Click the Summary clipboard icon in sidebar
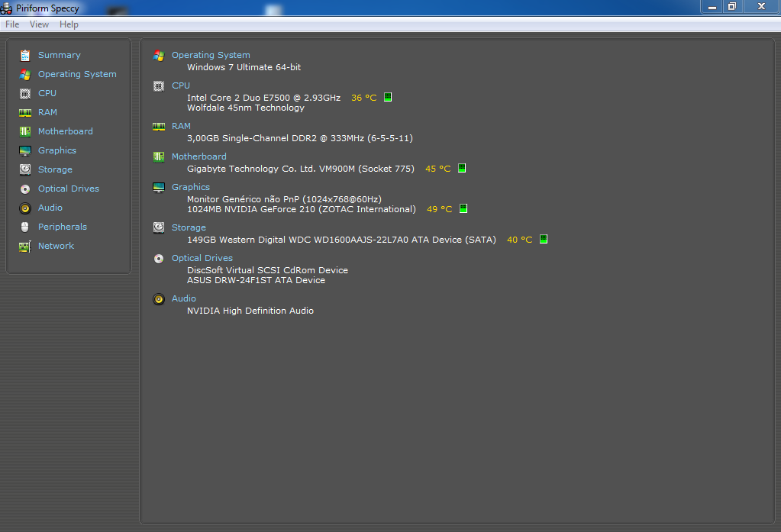The height and width of the screenshot is (532, 781). (x=25, y=55)
